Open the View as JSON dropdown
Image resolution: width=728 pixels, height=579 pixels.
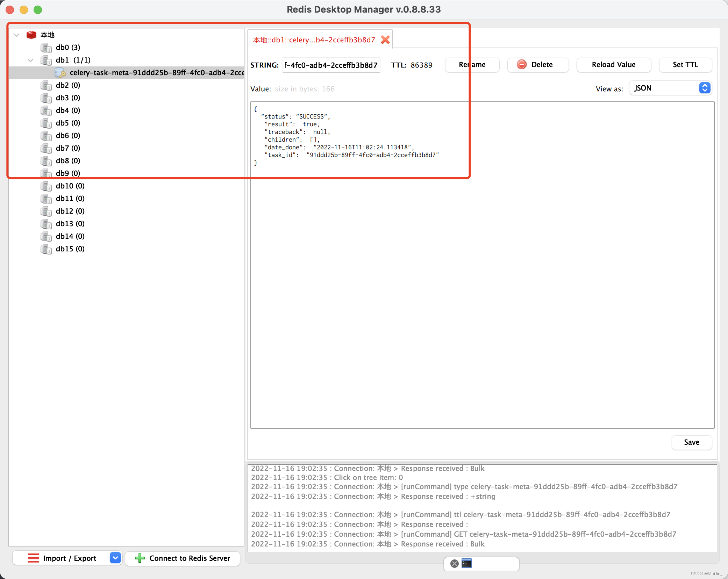point(670,88)
